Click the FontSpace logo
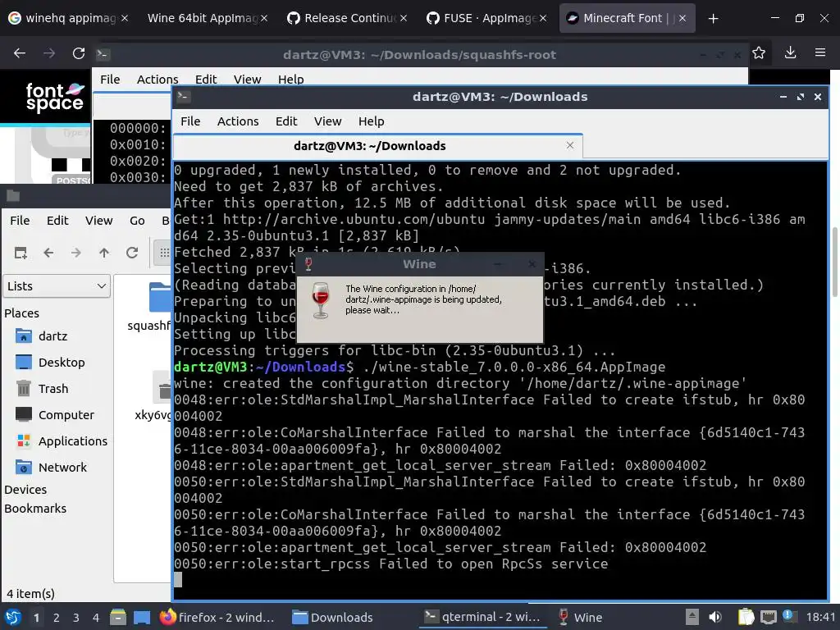 (55, 97)
